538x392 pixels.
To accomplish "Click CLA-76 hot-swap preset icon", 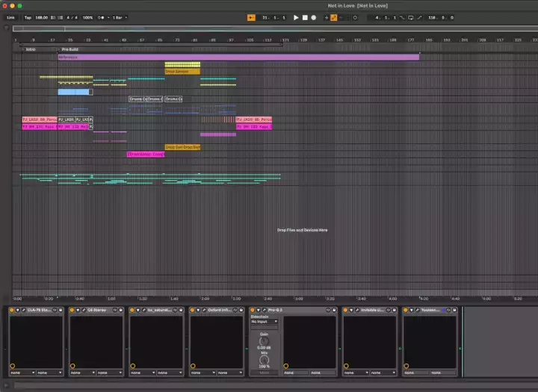I will [x=55, y=310].
